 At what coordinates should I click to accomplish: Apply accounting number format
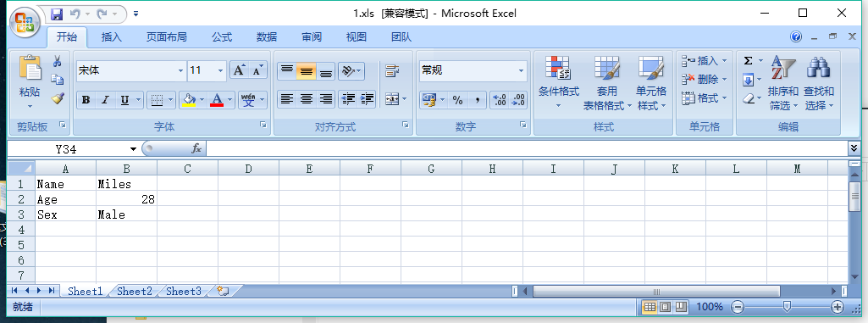pyautogui.click(x=429, y=100)
